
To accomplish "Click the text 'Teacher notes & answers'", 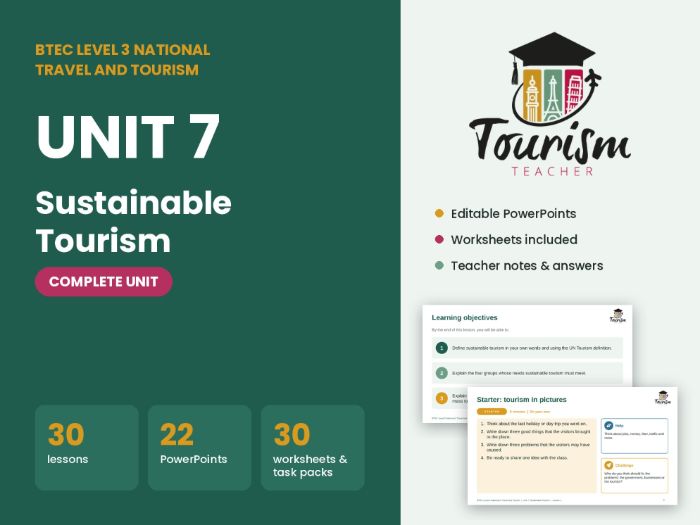I will click(x=527, y=266).
